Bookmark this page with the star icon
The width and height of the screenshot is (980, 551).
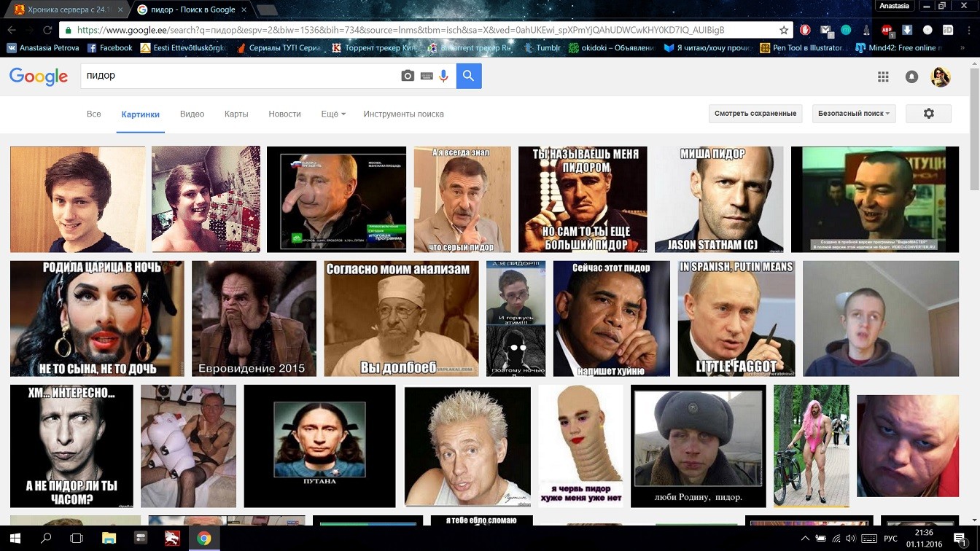pos(784,31)
